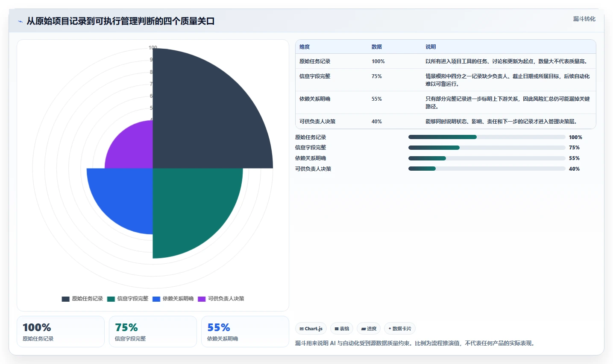Click the 可供负责人决策 table row cell
Viewport: 613px width, 364px height.
(x=317, y=122)
